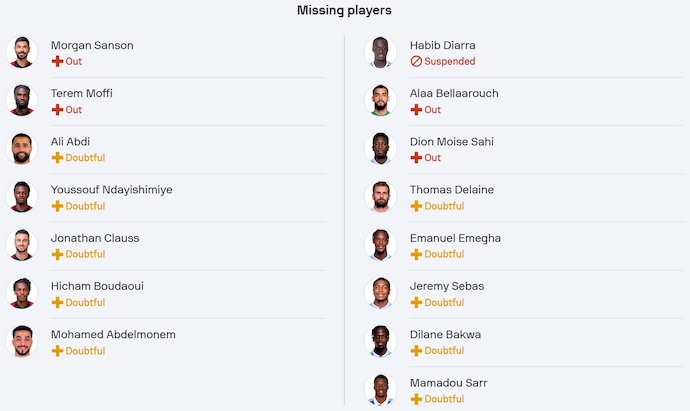The height and width of the screenshot is (411, 690).
Task: Open Mamadou Sarr's player name link
Action: pos(448,383)
